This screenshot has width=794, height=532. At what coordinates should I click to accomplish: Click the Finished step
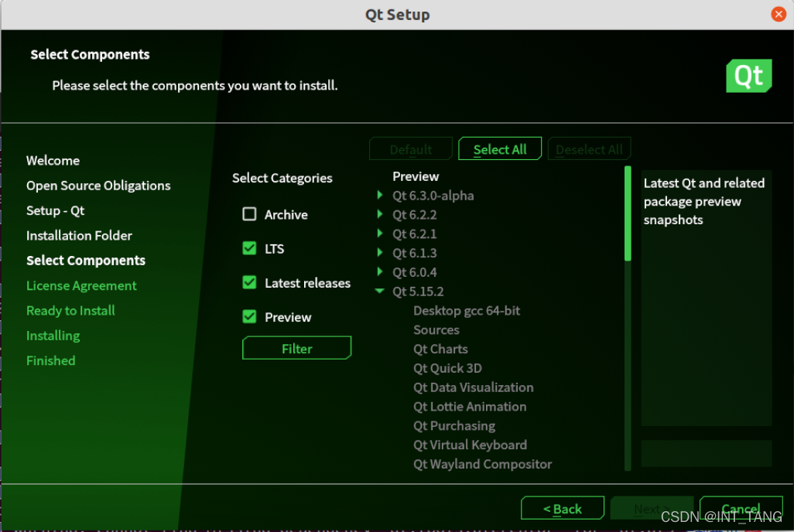(50, 360)
